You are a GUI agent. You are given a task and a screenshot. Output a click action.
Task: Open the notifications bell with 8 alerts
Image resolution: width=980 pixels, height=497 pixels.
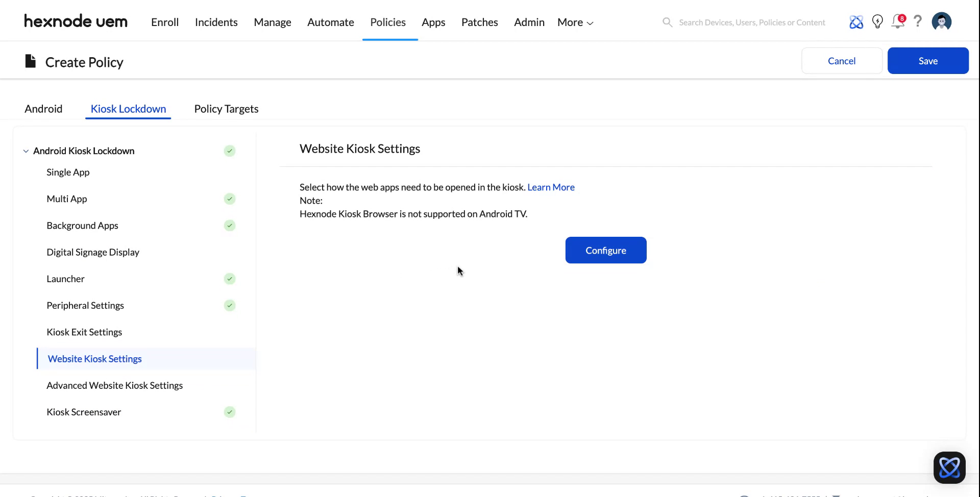897,22
